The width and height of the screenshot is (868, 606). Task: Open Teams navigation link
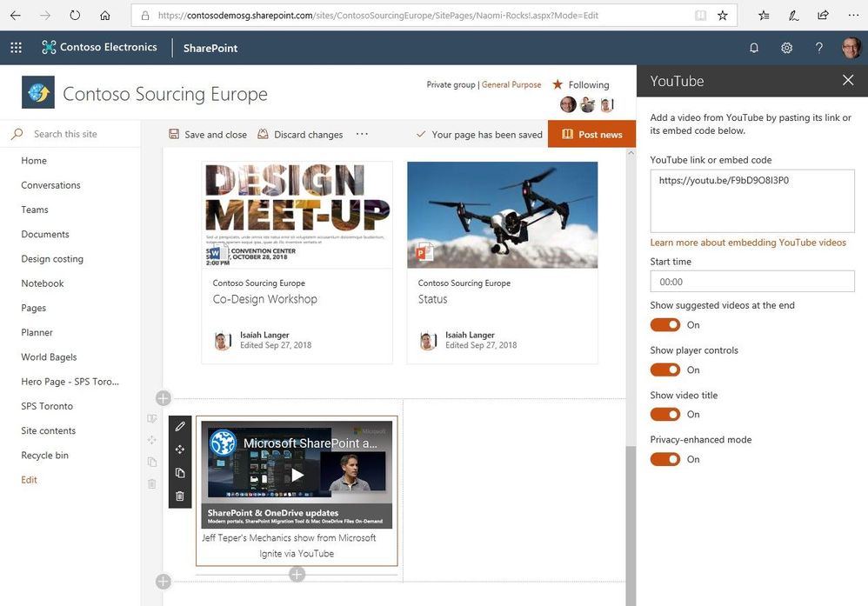34,210
